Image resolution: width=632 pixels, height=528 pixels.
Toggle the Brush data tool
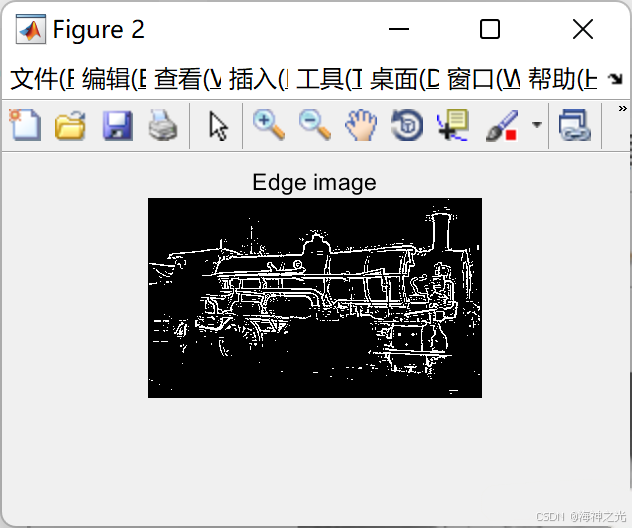click(502, 126)
